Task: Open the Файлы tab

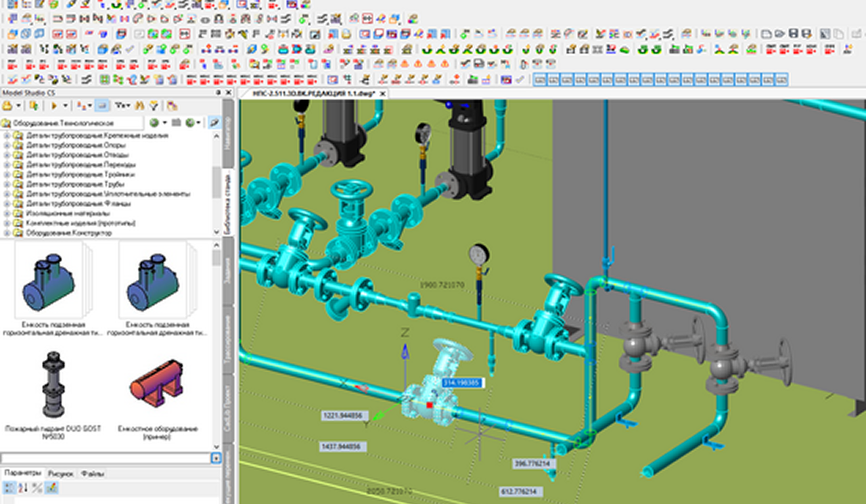Action: pyautogui.click(x=93, y=474)
